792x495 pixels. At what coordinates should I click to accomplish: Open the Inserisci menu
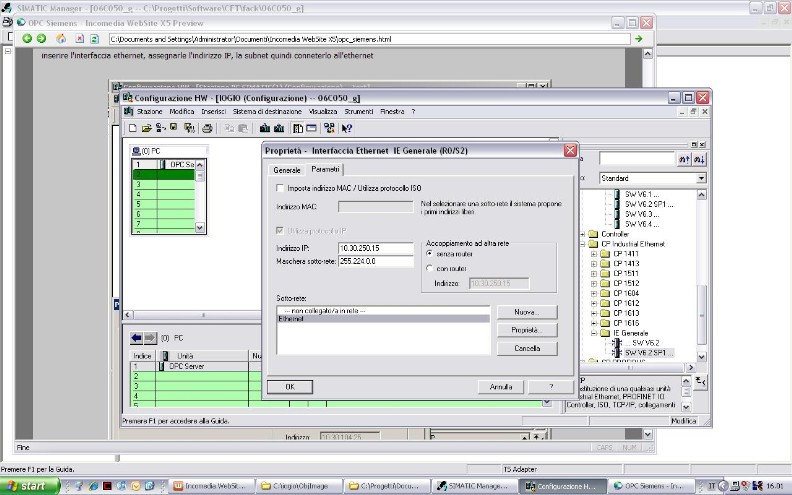tap(214, 112)
